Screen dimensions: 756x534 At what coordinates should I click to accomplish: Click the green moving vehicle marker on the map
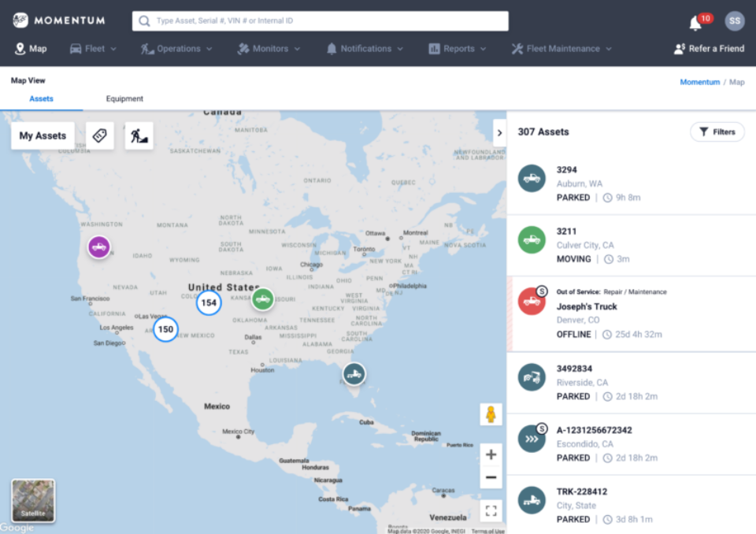(x=263, y=298)
